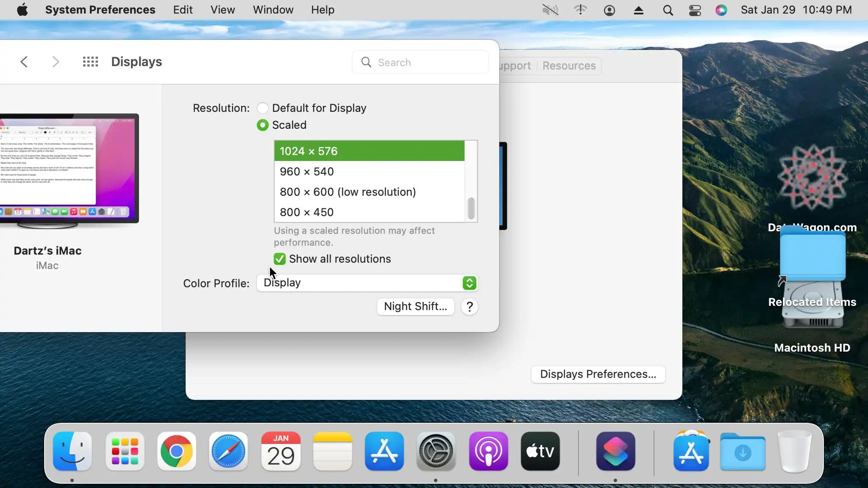Click Displays Preferences button
Image resolution: width=868 pixels, height=488 pixels.
pos(598,374)
